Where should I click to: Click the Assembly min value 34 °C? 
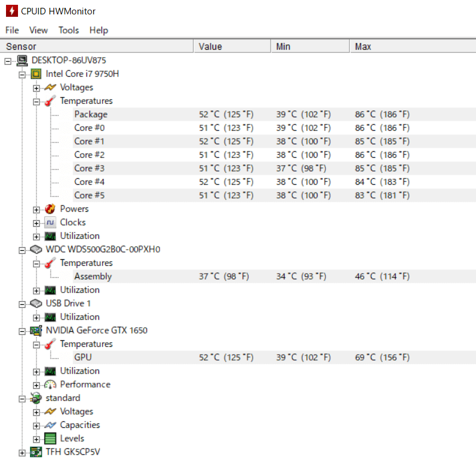pyautogui.click(x=301, y=277)
